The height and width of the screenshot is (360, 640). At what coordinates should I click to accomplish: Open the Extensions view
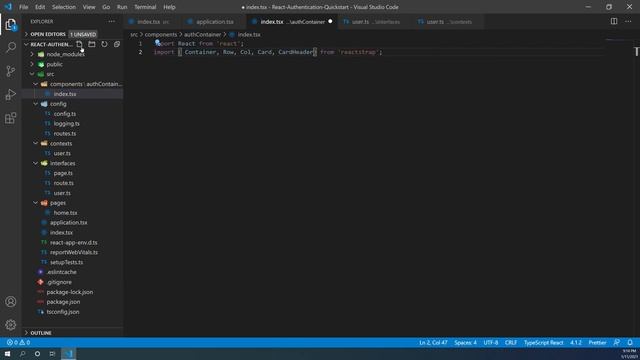point(11,118)
